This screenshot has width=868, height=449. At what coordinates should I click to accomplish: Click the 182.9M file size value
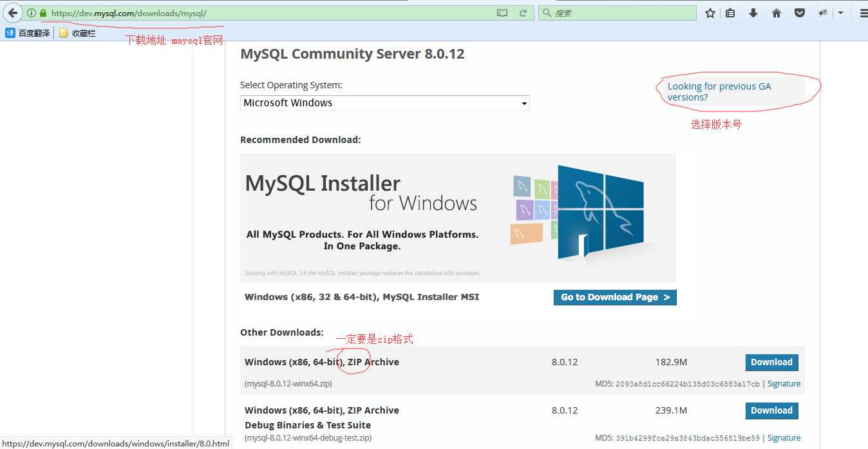pyautogui.click(x=671, y=362)
